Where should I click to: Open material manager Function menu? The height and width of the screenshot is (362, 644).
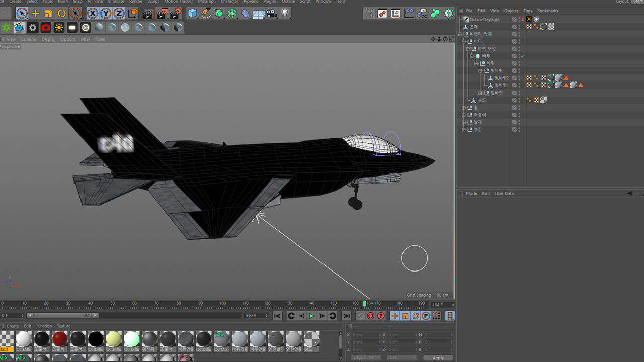44,326
